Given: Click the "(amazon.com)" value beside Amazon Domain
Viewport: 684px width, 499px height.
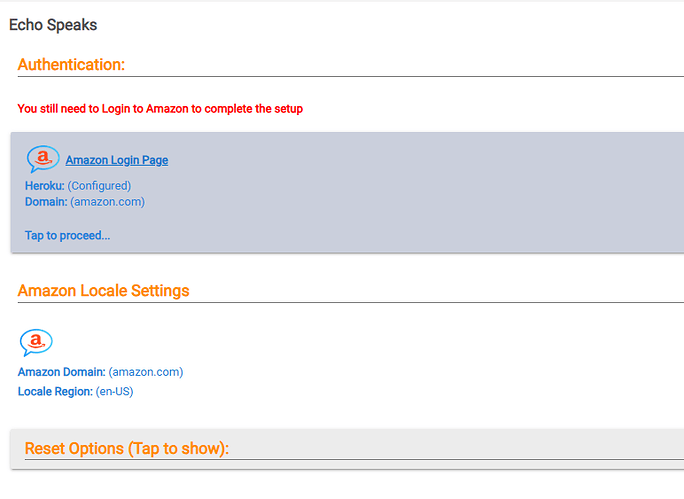Looking at the screenshot, I should (146, 372).
